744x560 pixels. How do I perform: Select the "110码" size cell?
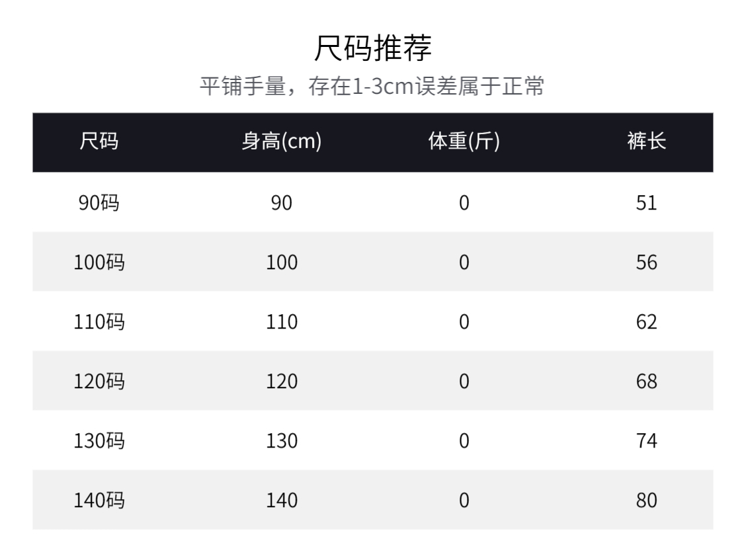point(99,321)
